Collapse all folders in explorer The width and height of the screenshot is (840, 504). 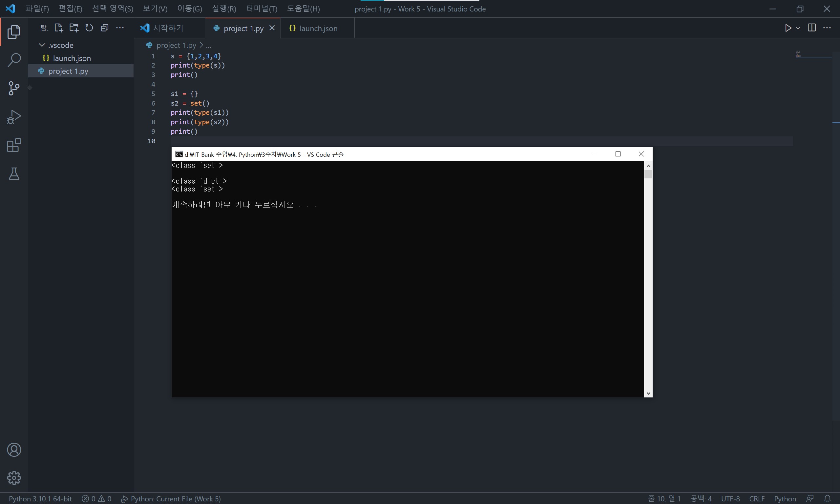[105, 28]
